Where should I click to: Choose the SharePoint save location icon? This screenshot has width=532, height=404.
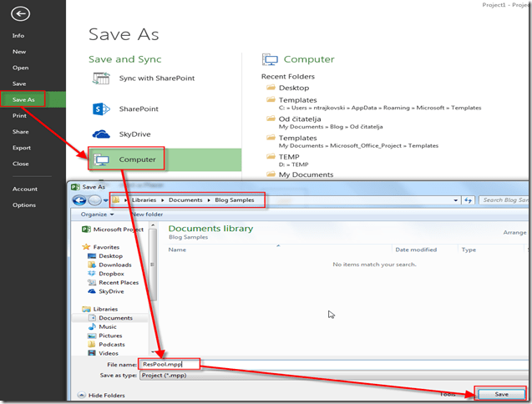click(102, 109)
